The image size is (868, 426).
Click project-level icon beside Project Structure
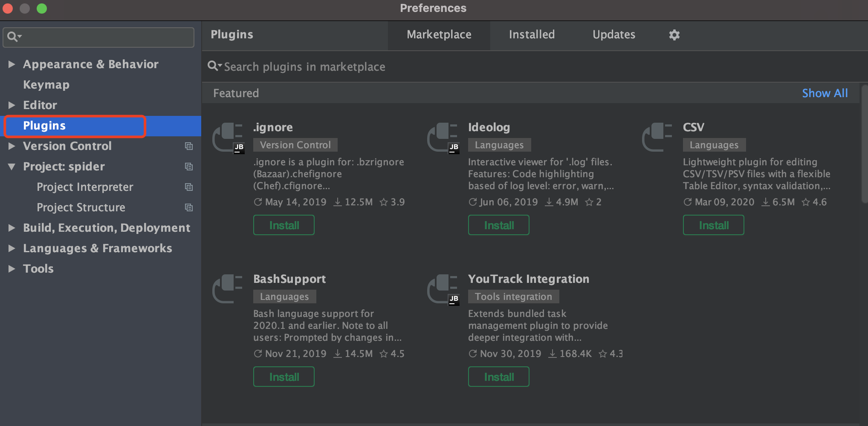(x=189, y=207)
